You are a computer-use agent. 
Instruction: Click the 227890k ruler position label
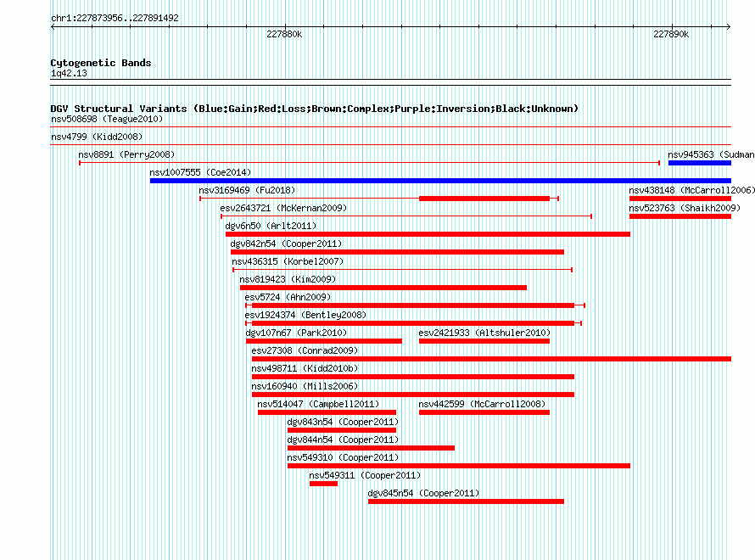pyautogui.click(x=671, y=34)
